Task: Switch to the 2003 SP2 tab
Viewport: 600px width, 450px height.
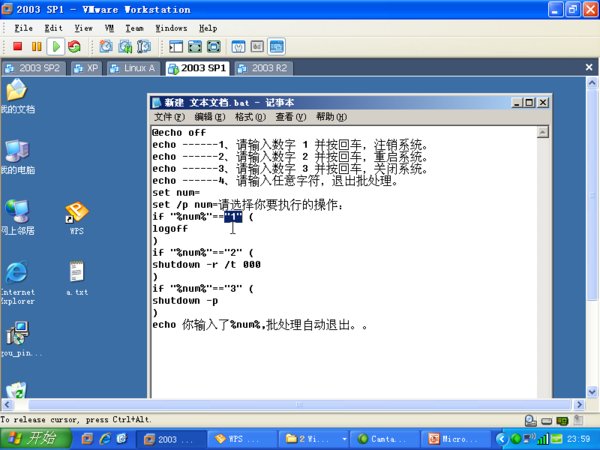Action: [34, 68]
